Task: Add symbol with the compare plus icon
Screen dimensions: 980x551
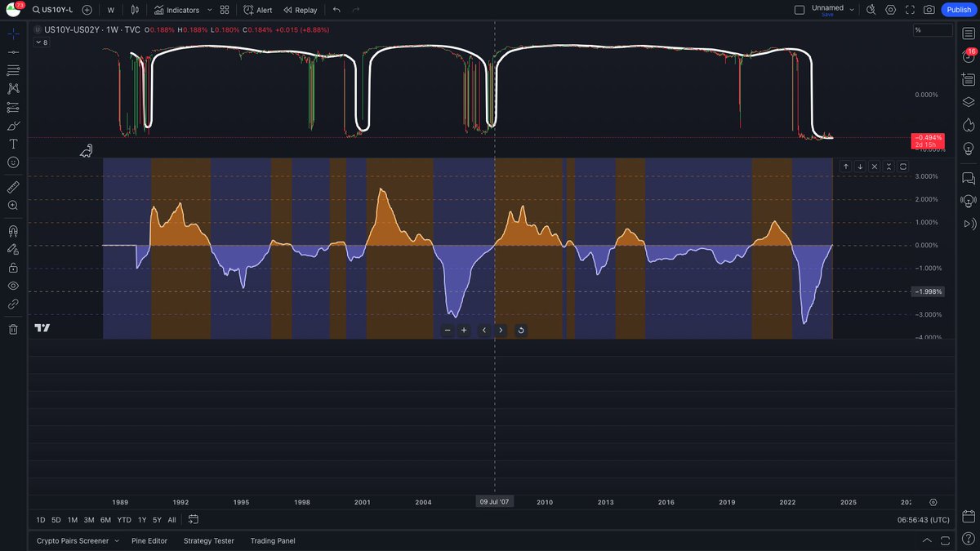Action: [87, 10]
